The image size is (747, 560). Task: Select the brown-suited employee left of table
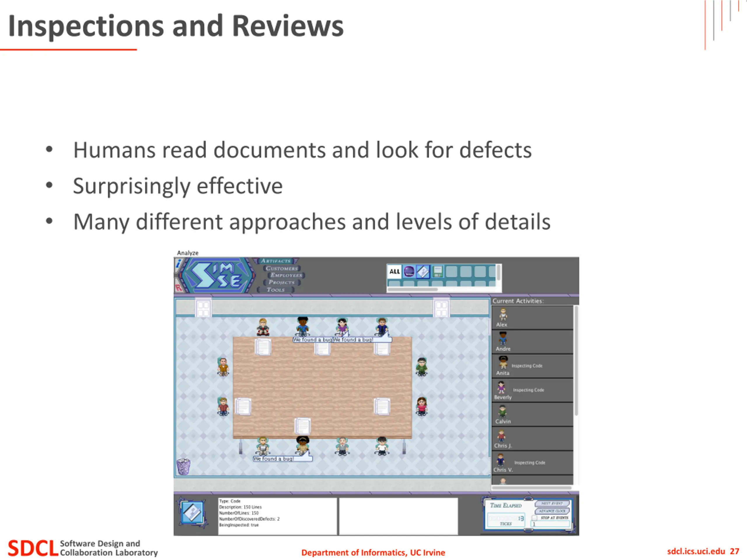pyautogui.click(x=223, y=367)
